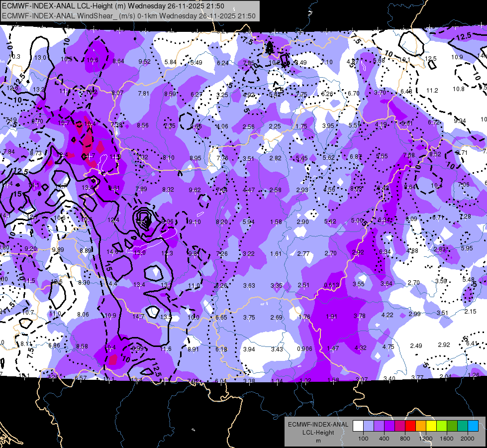Click the legend label 'LCL-Height'
Image resolution: width=487 pixels, height=448 pixels.
tap(318, 433)
